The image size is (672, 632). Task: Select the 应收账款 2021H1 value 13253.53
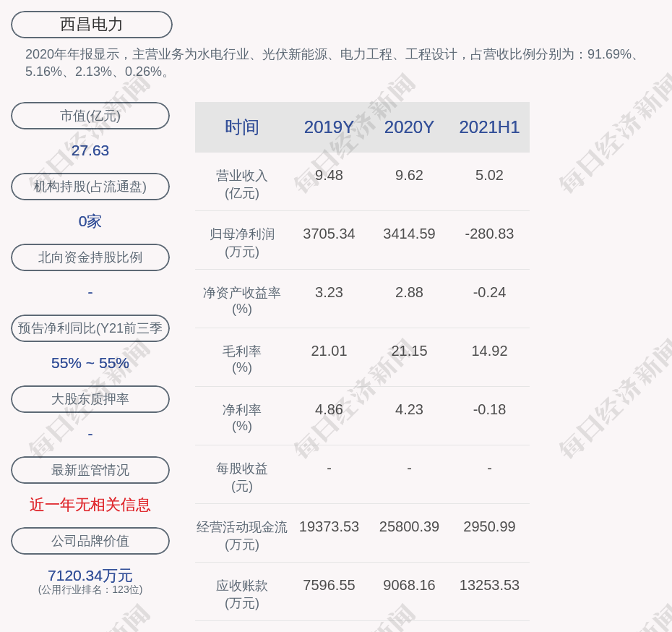489,586
